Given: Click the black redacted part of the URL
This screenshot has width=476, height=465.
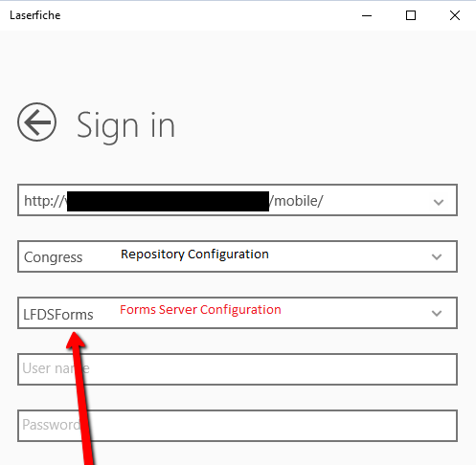Looking at the screenshot, I should click(x=168, y=201).
